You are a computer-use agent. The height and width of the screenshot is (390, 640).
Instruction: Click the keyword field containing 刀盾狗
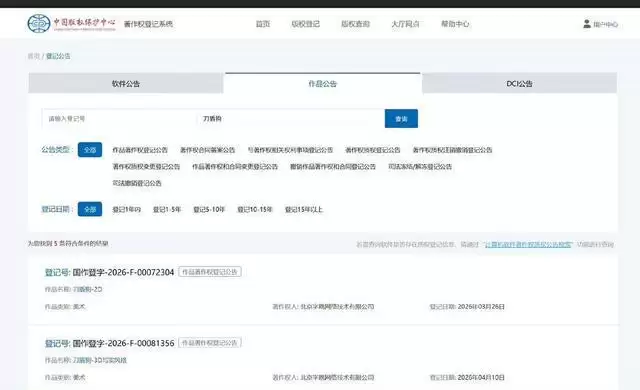tap(290, 119)
